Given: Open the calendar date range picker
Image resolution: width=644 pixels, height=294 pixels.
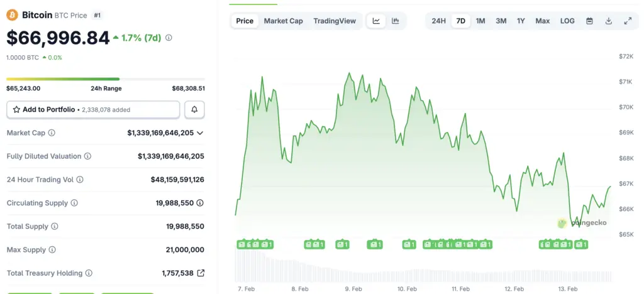Looking at the screenshot, I should coord(589,21).
